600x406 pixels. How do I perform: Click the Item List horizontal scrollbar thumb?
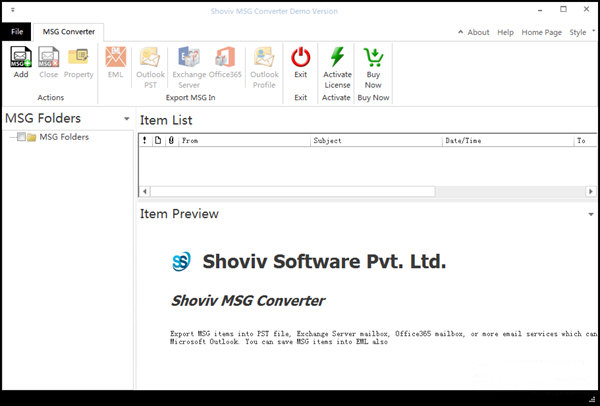point(293,191)
